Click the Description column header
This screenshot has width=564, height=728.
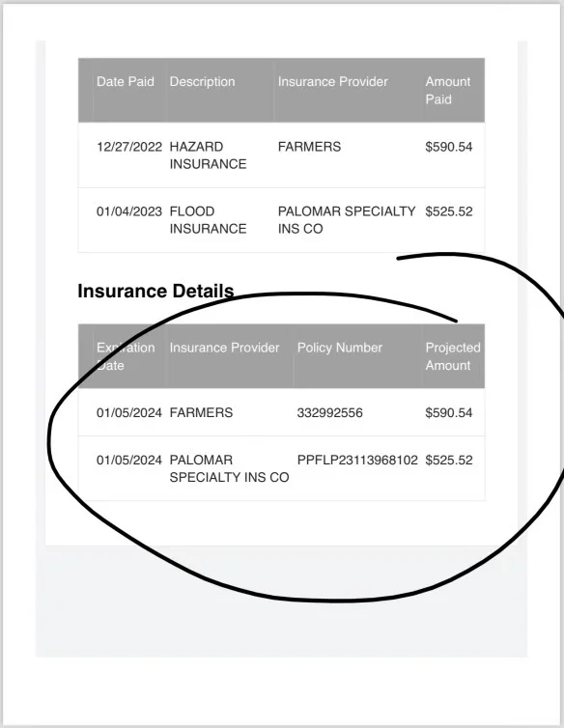click(x=202, y=82)
